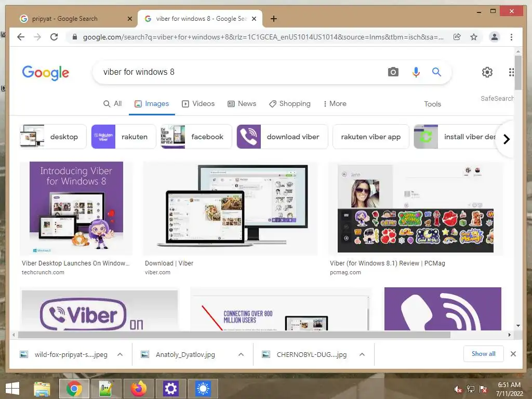Start voice search with microphone
Image resolution: width=532 pixels, height=399 pixels.
pyautogui.click(x=416, y=72)
